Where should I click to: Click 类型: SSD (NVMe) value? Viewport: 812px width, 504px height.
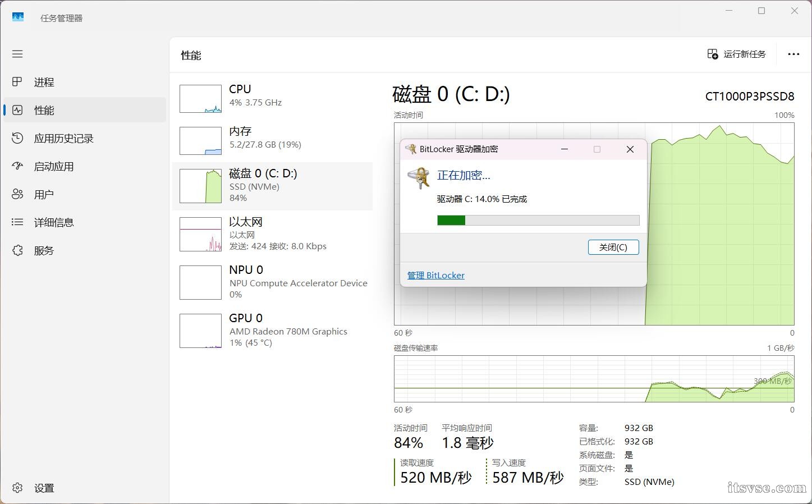[x=649, y=482]
